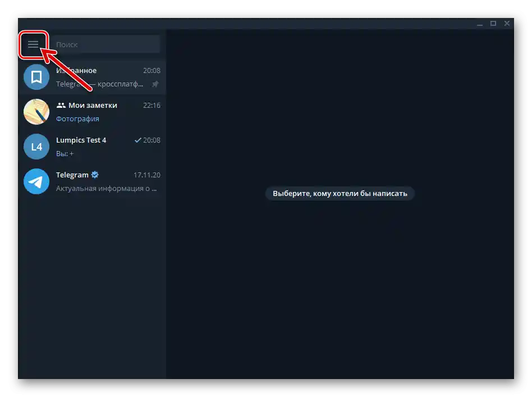Click the pin icon on Избранное chat
This screenshot has width=532, height=397.
(155, 84)
